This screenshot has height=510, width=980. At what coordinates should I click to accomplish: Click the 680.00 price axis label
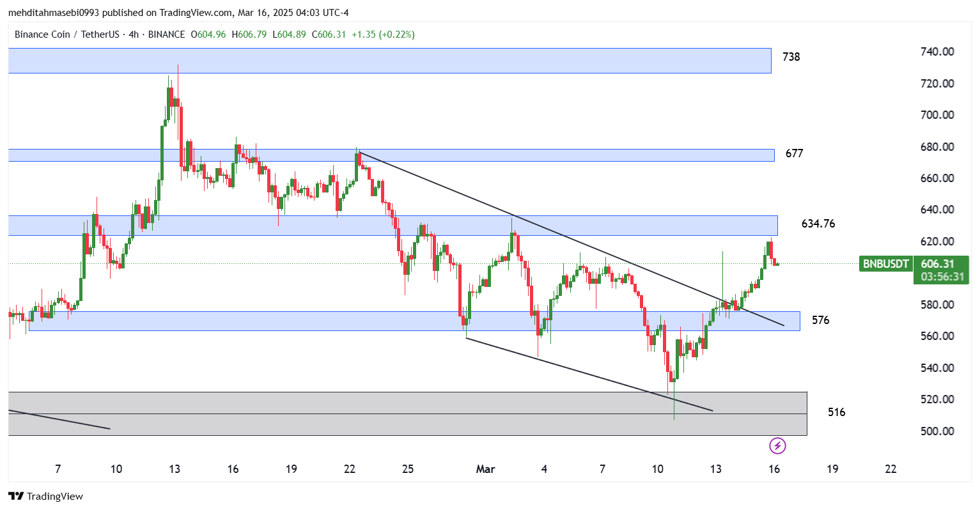click(x=938, y=147)
